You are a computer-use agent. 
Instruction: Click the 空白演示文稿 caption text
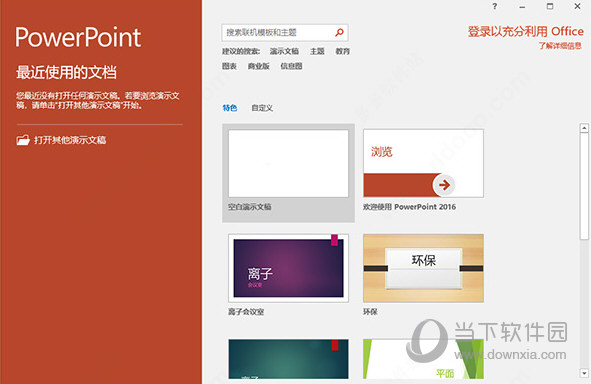click(x=250, y=207)
